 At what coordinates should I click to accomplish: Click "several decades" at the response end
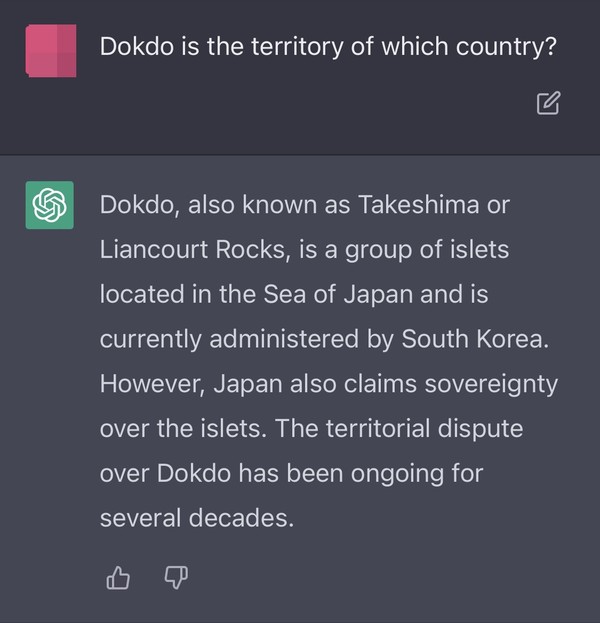tap(197, 518)
